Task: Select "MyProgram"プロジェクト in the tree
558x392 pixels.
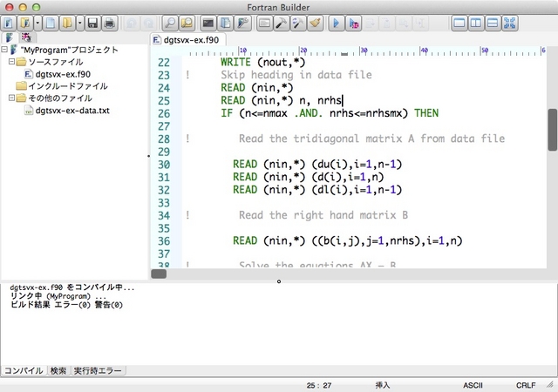Action: tap(70, 50)
